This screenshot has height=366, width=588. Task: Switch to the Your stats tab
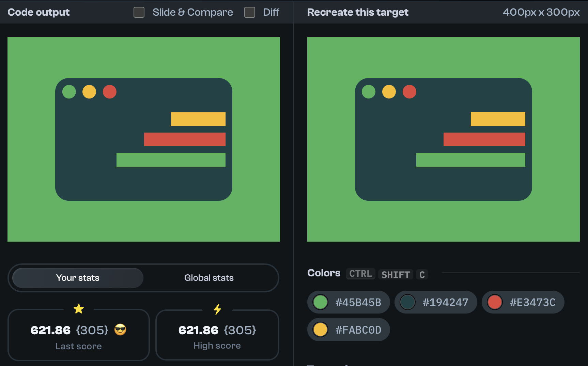tap(77, 278)
